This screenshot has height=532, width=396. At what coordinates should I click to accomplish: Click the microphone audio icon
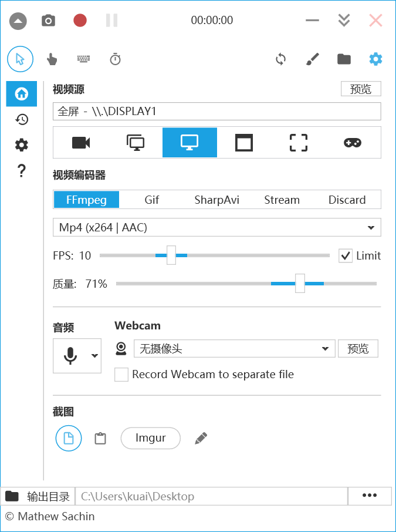tap(70, 356)
